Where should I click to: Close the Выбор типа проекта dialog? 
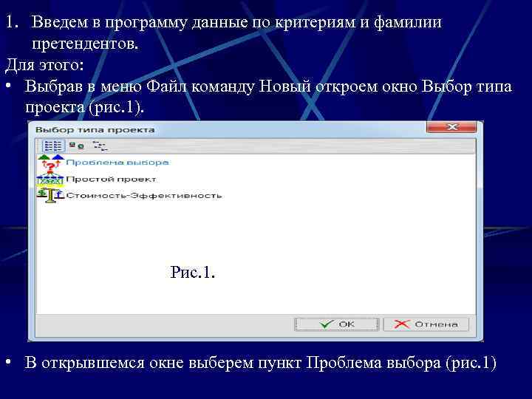[451, 127]
